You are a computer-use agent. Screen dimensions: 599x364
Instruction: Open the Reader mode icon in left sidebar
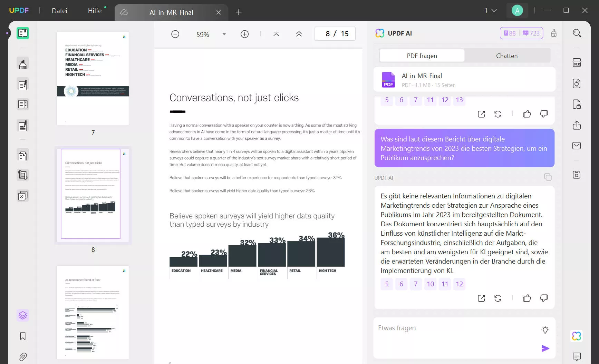(23, 33)
